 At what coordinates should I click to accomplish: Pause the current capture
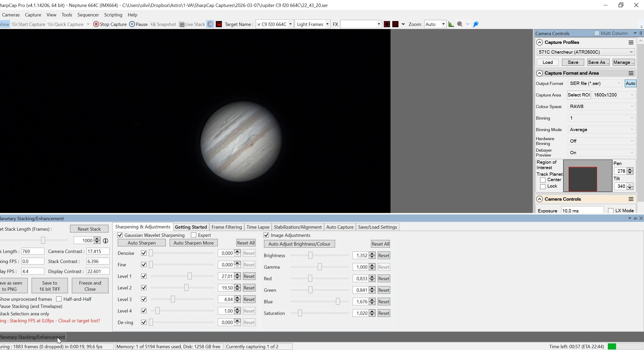coord(139,24)
